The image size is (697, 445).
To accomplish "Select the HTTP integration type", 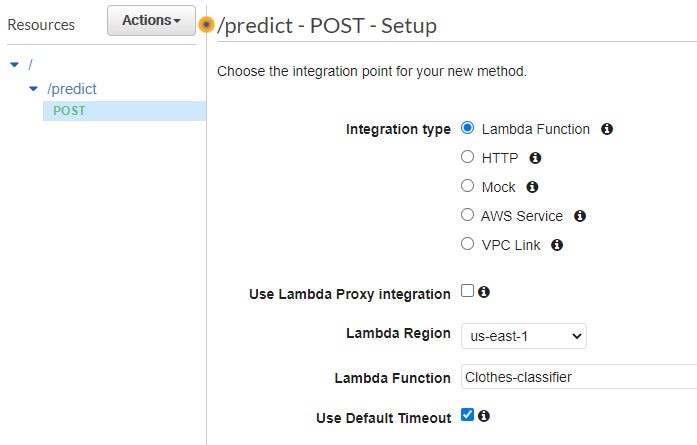I will coord(468,157).
